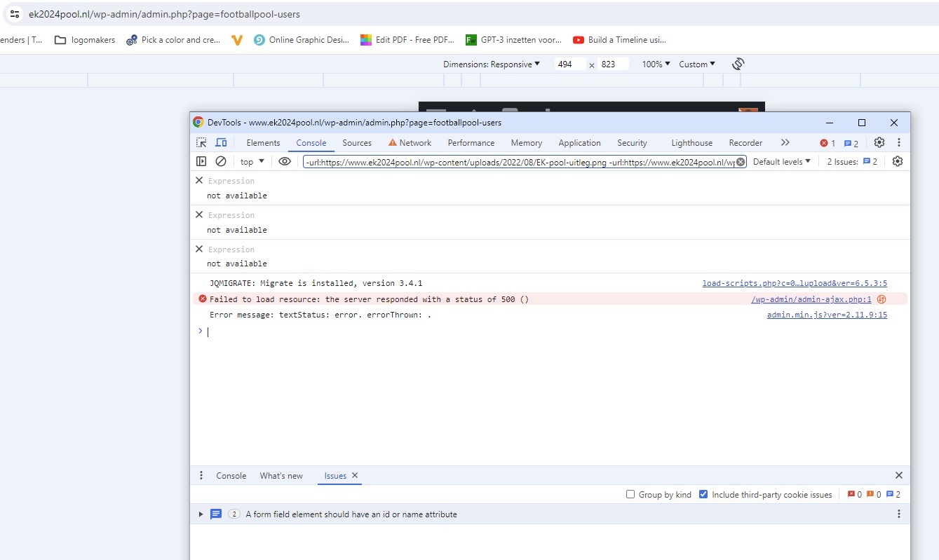
Task: Open the What's new drawer tab
Action: pyautogui.click(x=281, y=475)
